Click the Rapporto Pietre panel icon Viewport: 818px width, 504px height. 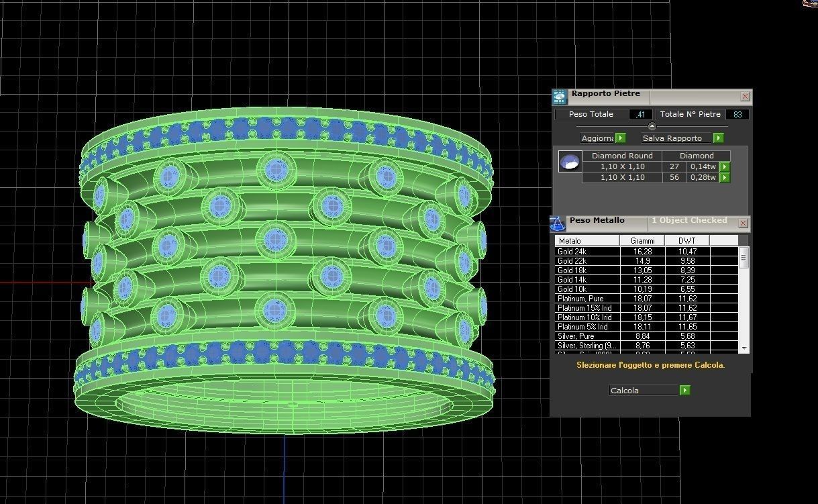click(560, 97)
